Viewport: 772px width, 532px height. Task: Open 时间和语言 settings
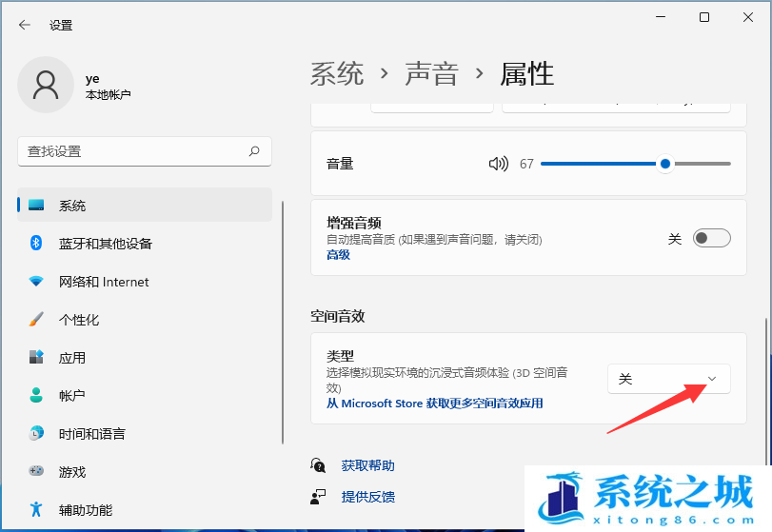coord(145,433)
